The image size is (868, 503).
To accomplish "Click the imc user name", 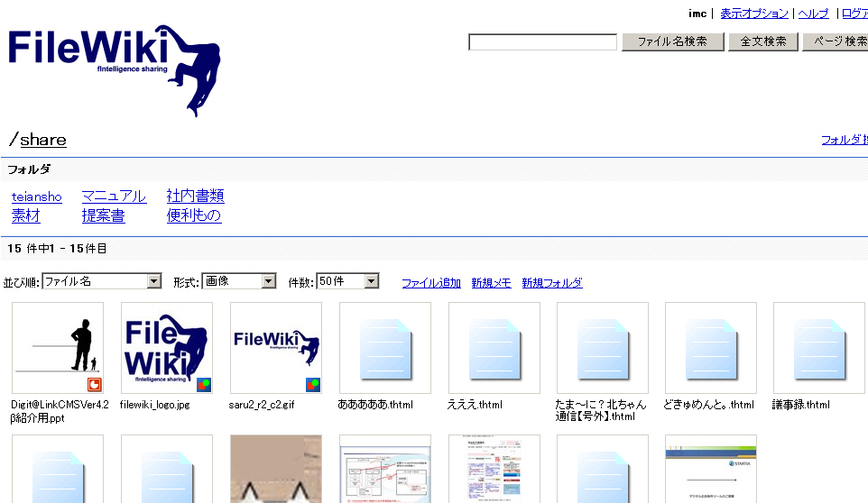I will pyautogui.click(x=697, y=14).
